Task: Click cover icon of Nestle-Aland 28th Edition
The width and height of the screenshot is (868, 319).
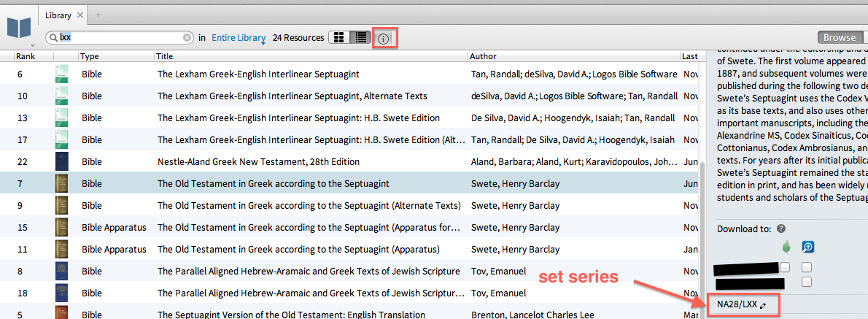Action: click(x=61, y=162)
